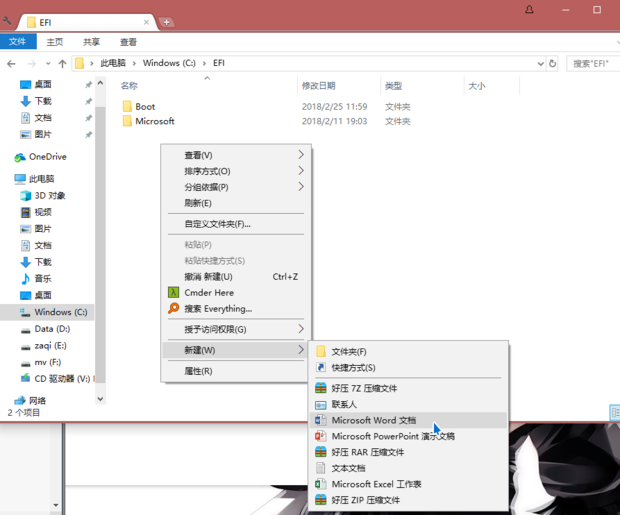Expand the address bar history dropdown

pos(540,63)
